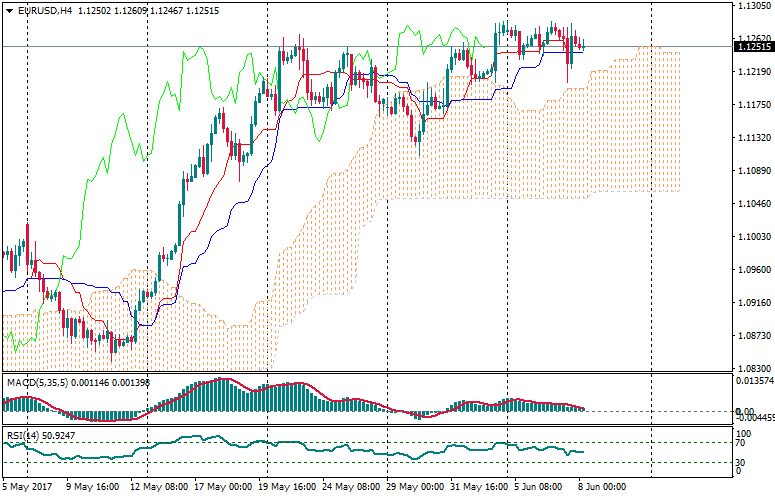Select the teal RSI line

[x=300, y=448]
